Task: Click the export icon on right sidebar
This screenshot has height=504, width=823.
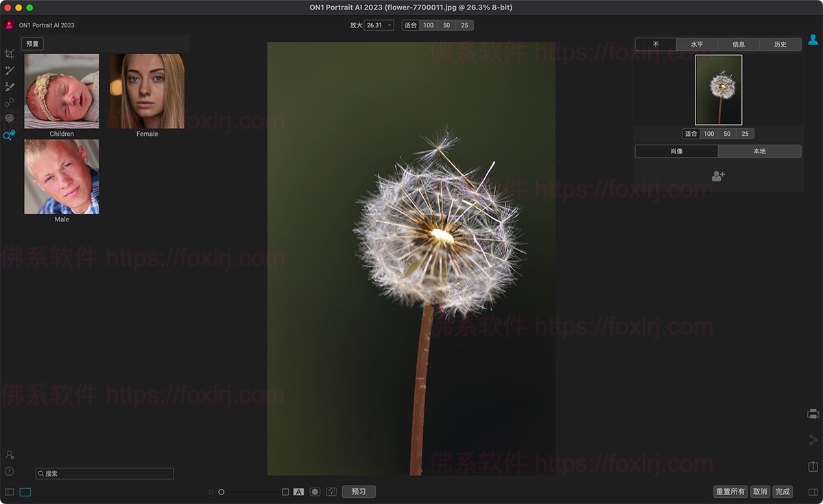Action: [813, 466]
